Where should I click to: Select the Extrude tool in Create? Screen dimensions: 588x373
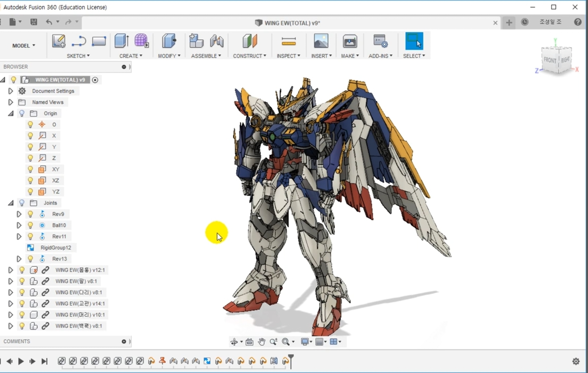pos(121,41)
